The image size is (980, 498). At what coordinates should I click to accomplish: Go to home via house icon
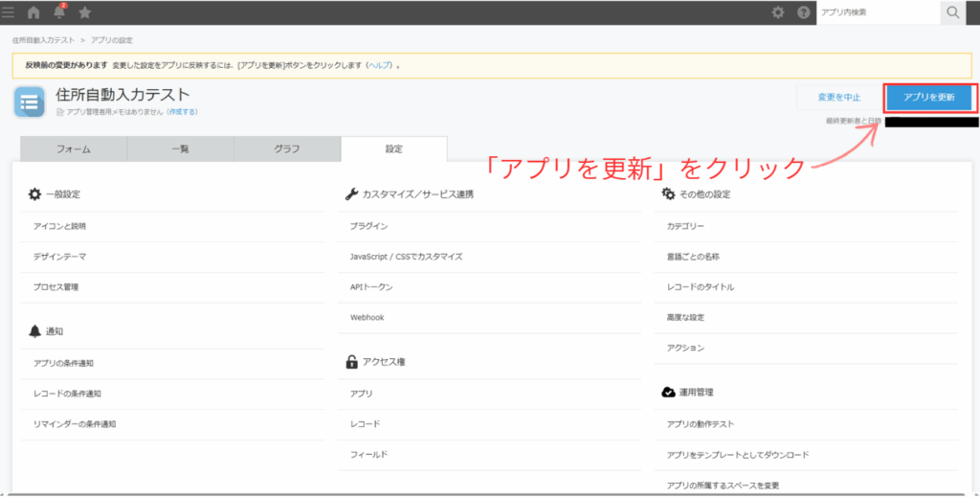coord(33,12)
